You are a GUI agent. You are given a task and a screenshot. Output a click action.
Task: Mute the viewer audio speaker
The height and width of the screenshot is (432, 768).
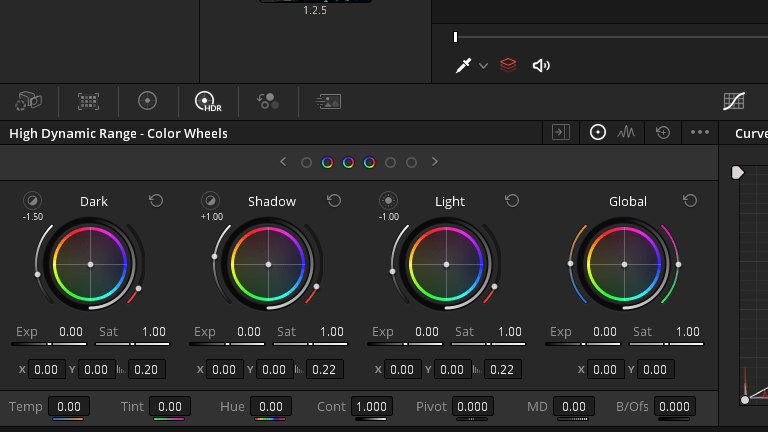click(541, 65)
